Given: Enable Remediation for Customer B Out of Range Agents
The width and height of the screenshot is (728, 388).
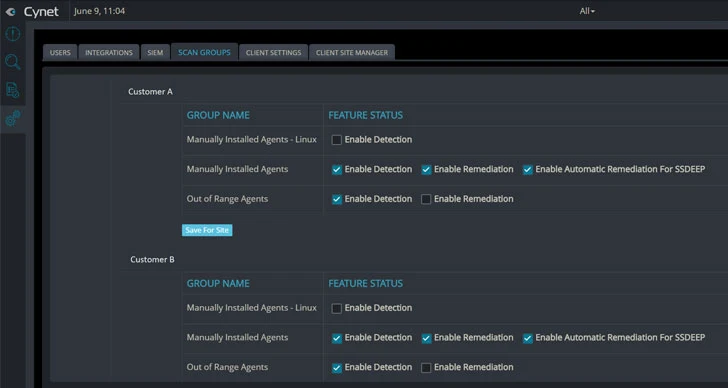Looking at the screenshot, I should click(x=426, y=368).
